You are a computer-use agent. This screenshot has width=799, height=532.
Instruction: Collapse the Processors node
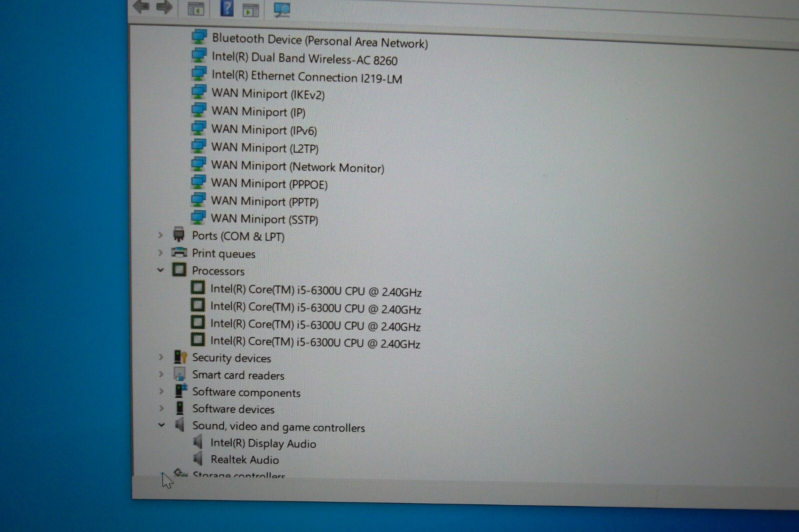(x=160, y=270)
